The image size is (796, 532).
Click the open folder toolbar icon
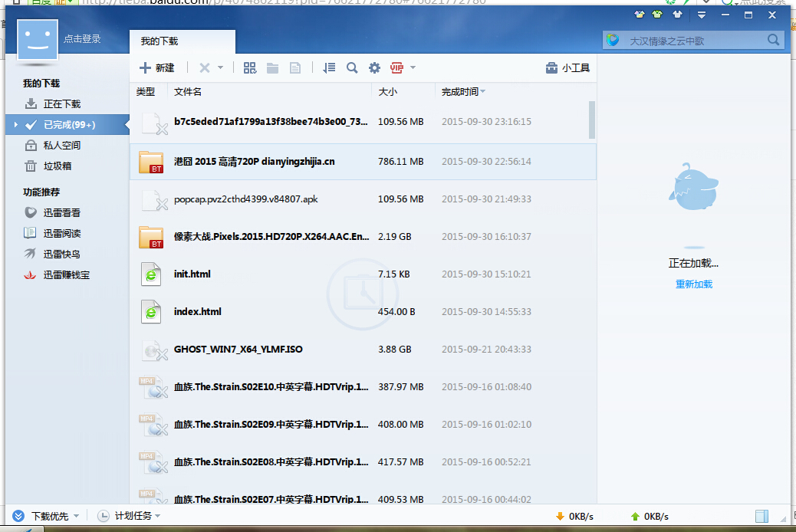tap(272, 67)
